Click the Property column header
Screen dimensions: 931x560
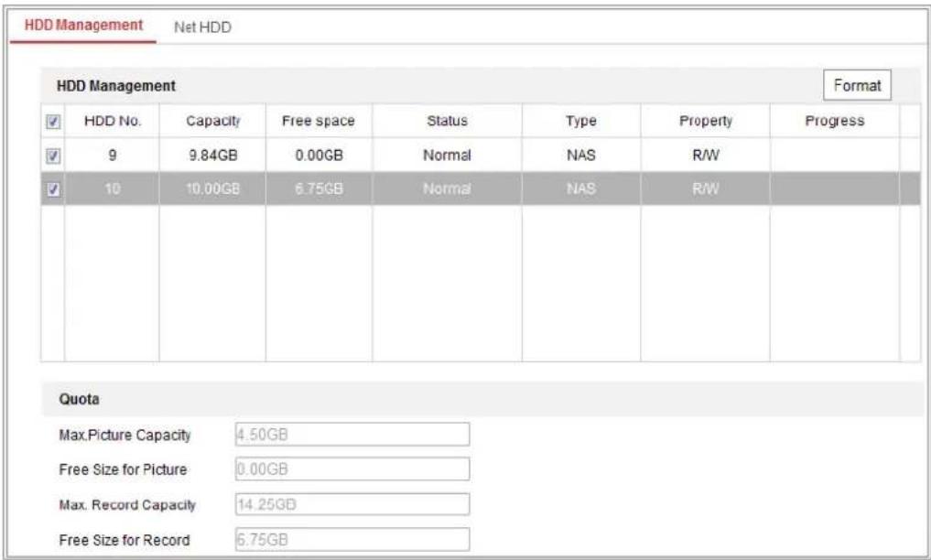point(706,121)
